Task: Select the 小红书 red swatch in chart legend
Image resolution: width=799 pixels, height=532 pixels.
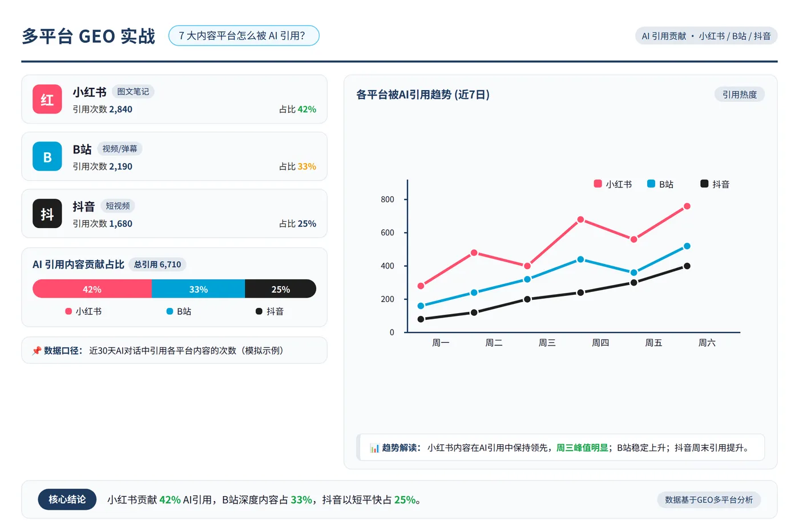Action: coord(598,184)
